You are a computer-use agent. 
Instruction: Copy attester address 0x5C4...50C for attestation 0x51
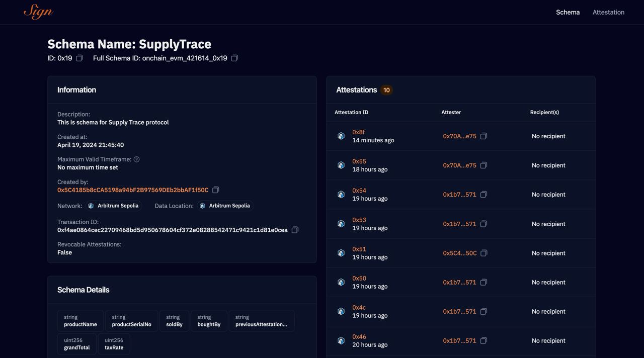click(x=484, y=253)
